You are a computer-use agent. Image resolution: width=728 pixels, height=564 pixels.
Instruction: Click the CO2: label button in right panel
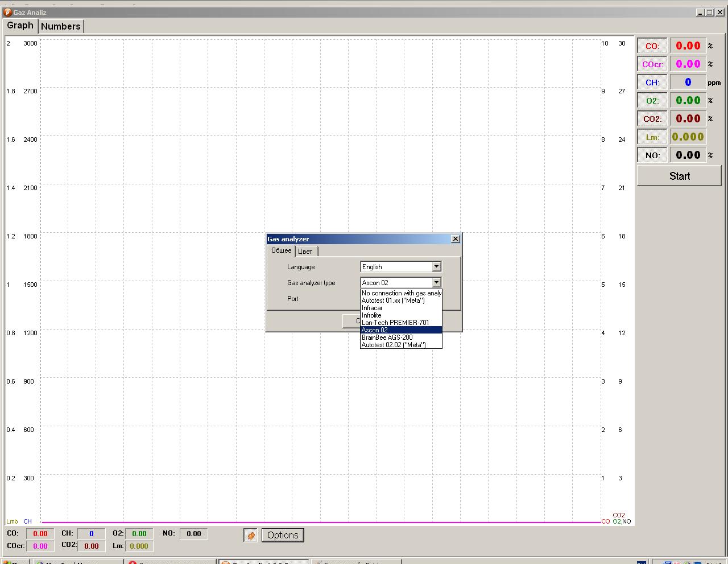pos(652,119)
